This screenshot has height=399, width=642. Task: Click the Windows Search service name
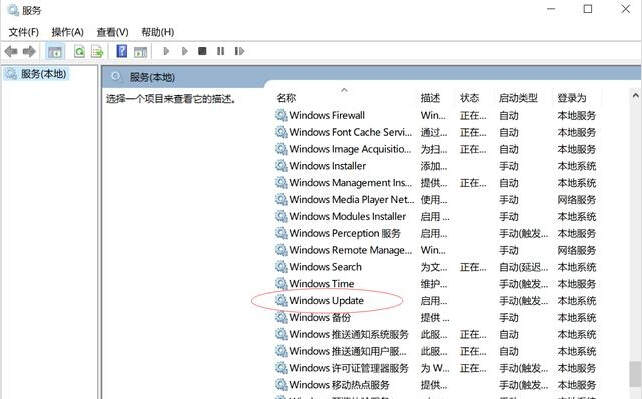[x=326, y=267]
